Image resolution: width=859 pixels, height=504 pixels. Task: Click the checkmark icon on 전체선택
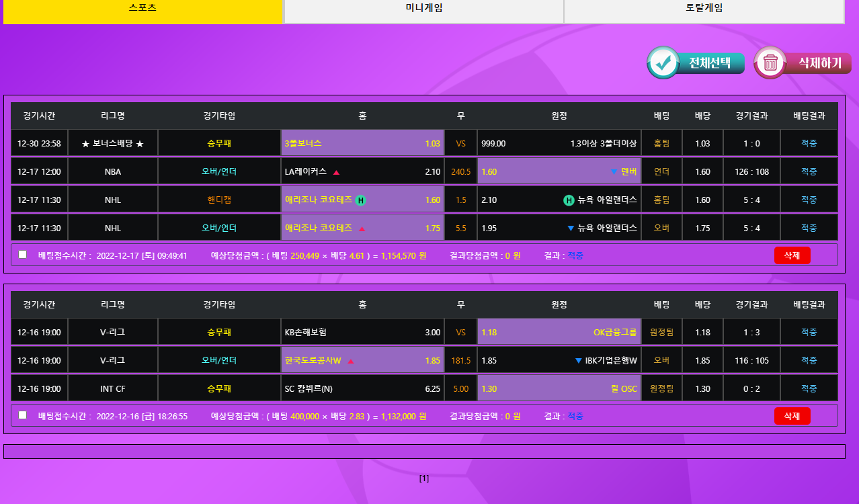(663, 63)
